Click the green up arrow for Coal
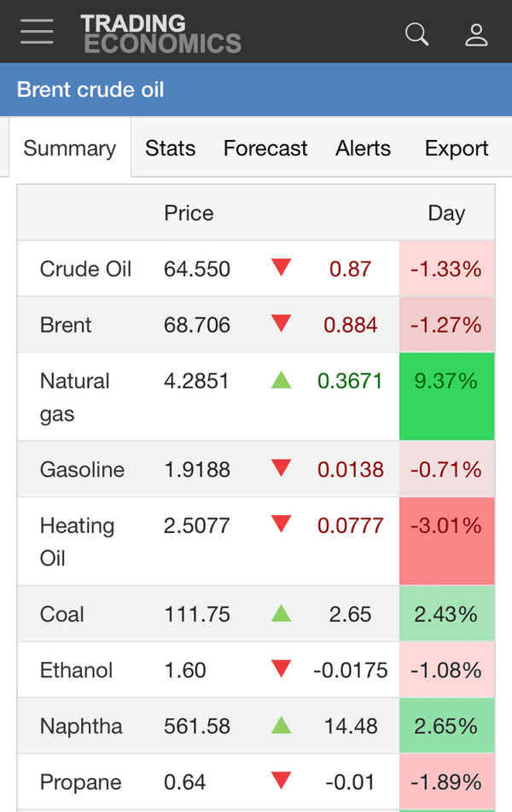Image resolution: width=512 pixels, height=812 pixels. (281, 613)
